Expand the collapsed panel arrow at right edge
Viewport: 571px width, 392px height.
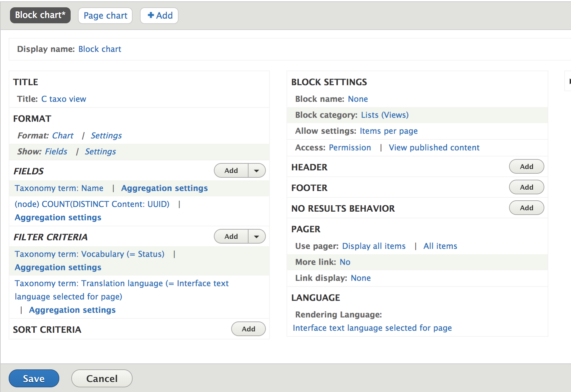(x=569, y=81)
